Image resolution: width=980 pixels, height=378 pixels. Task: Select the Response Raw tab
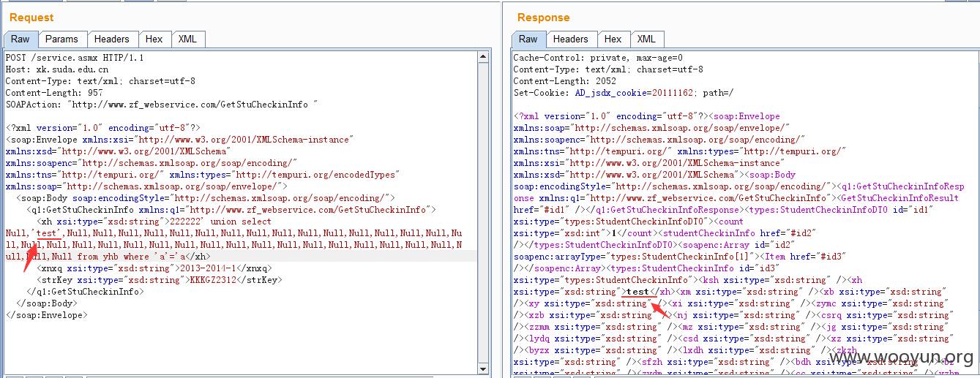528,39
